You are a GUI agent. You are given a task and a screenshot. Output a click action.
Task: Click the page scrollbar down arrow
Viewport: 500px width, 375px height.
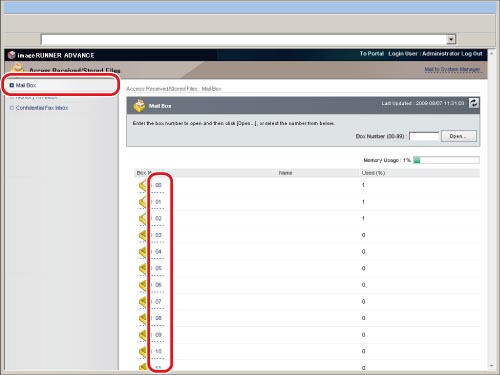click(x=492, y=366)
